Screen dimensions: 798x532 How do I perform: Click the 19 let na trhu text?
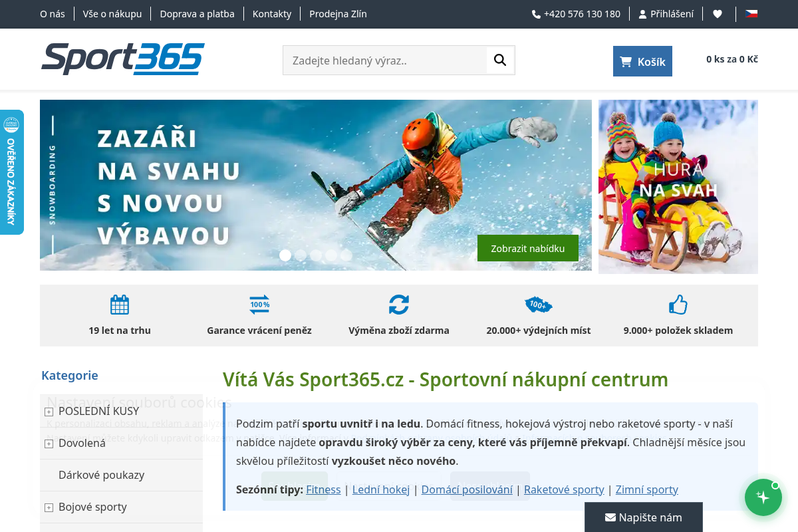120,331
